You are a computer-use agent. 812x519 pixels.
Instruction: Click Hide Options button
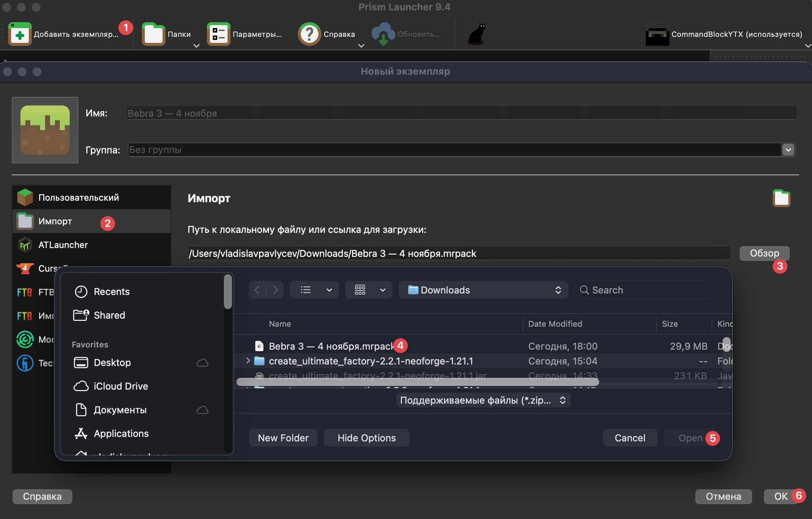366,438
